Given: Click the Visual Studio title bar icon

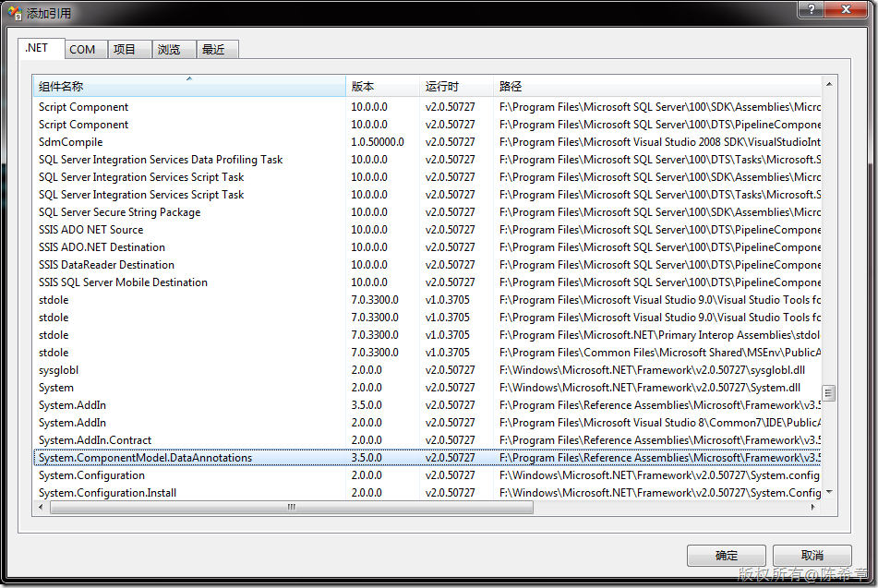Looking at the screenshot, I should [x=15, y=12].
